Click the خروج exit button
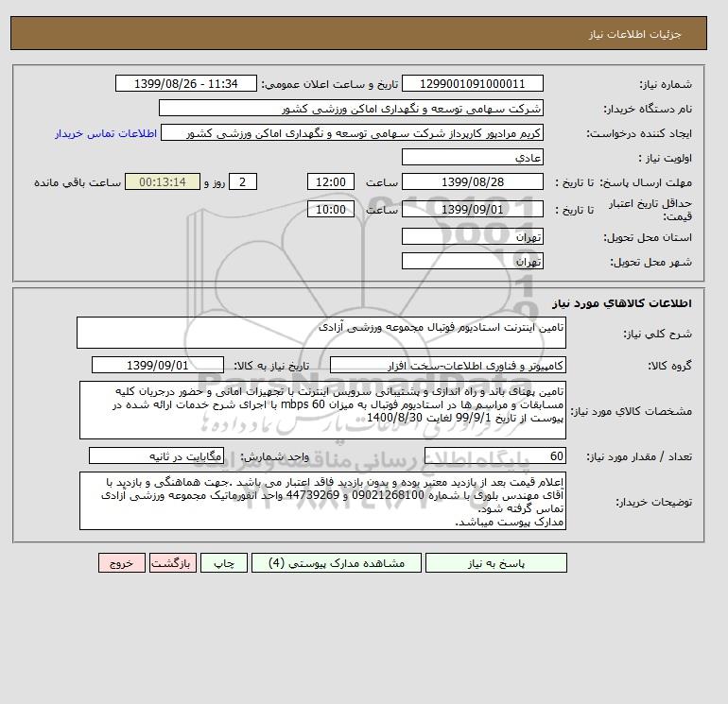Image resolution: width=728 pixels, height=704 pixels. pos(122,563)
